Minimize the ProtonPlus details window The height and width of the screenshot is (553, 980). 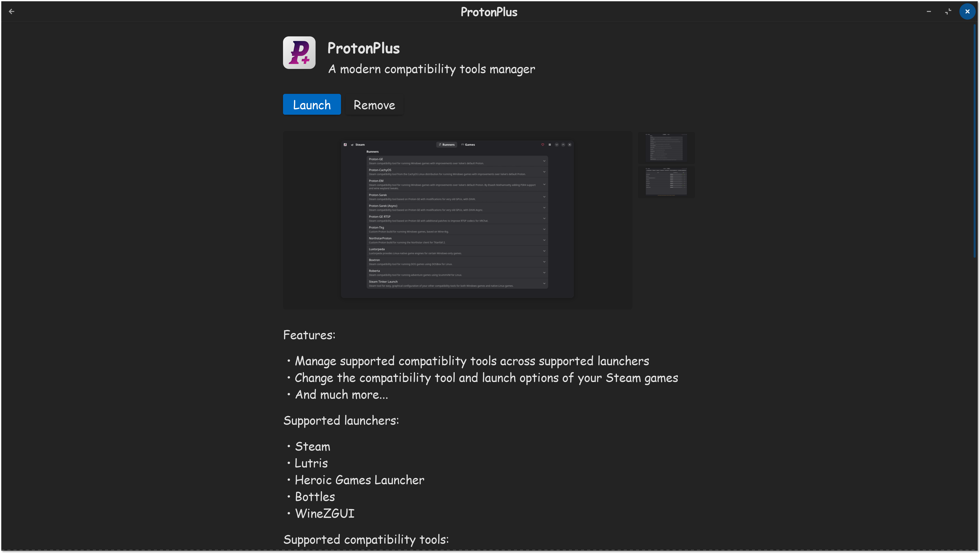(929, 11)
